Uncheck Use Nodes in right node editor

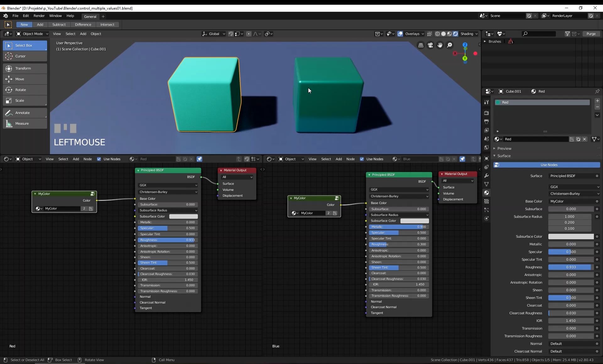pos(362,159)
